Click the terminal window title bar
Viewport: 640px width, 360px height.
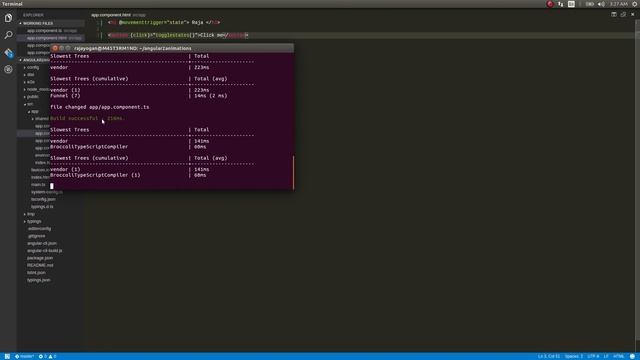171,48
